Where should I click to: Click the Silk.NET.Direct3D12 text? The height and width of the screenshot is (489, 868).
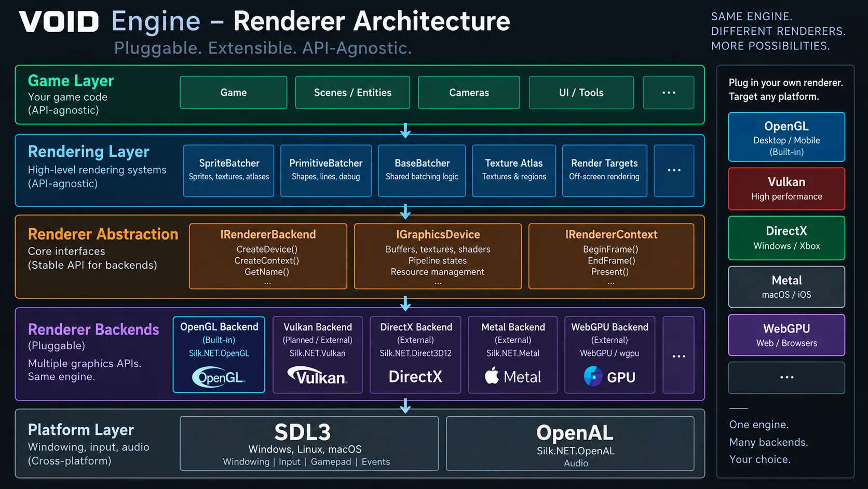(x=415, y=353)
